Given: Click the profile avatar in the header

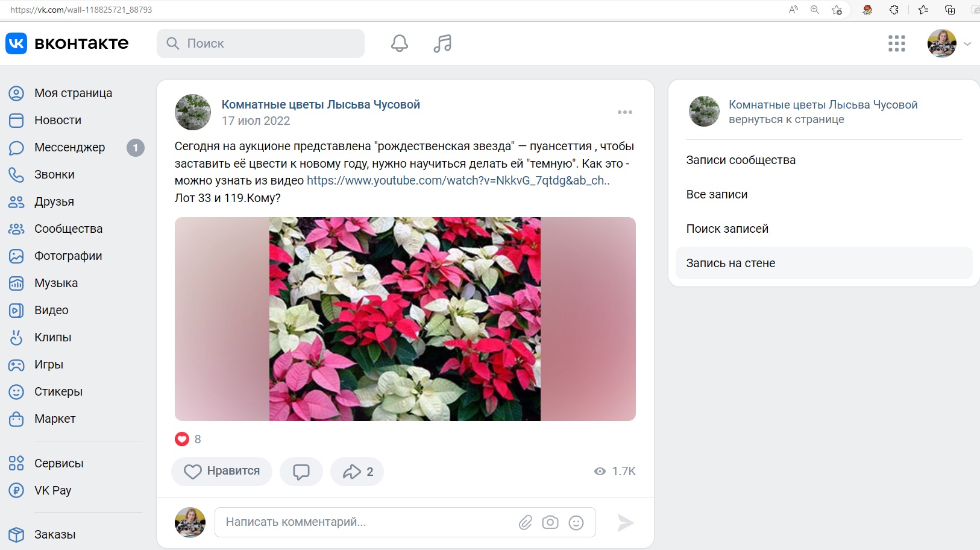Looking at the screenshot, I should 942,43.
